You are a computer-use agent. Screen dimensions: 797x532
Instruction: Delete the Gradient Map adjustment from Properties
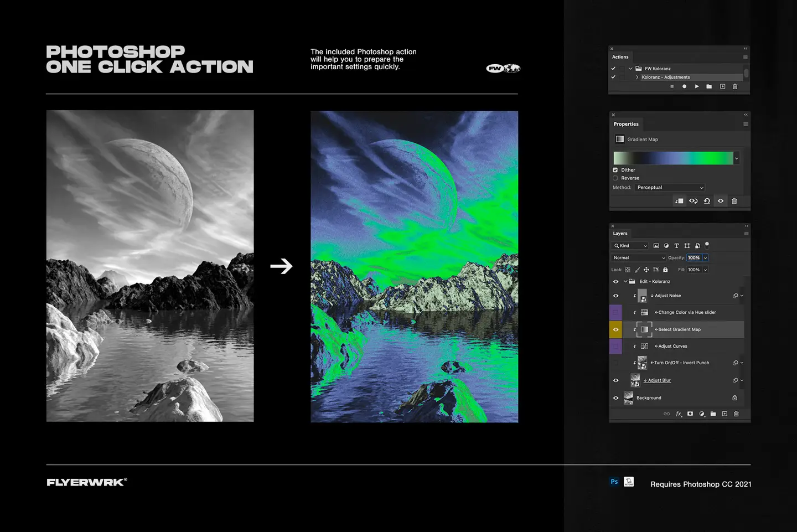click(x=734, y=201)
